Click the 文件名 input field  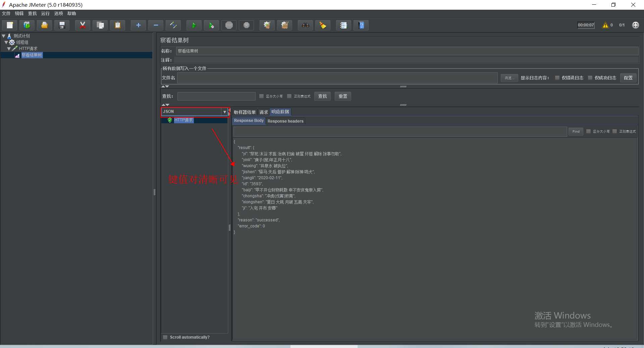pyautogui.click(x=337, y=78)
